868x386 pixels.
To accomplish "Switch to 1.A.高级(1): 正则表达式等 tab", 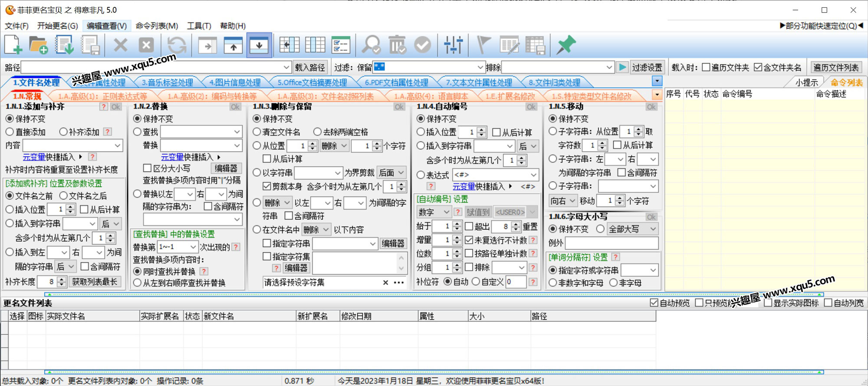I will click(x=102, y=96).
